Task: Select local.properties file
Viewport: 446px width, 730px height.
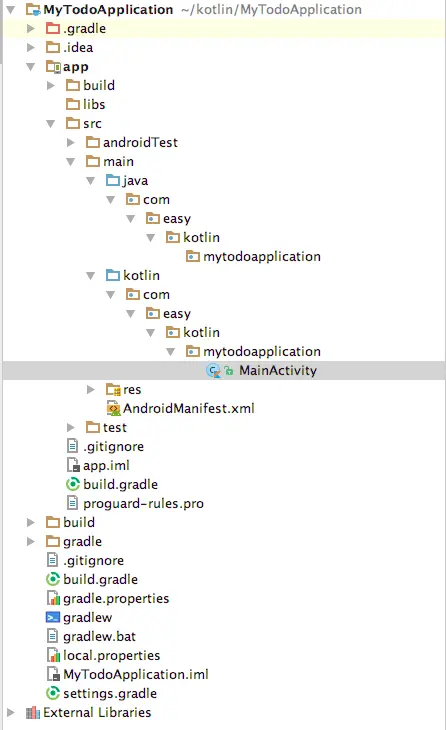Action: click(111, 656)
